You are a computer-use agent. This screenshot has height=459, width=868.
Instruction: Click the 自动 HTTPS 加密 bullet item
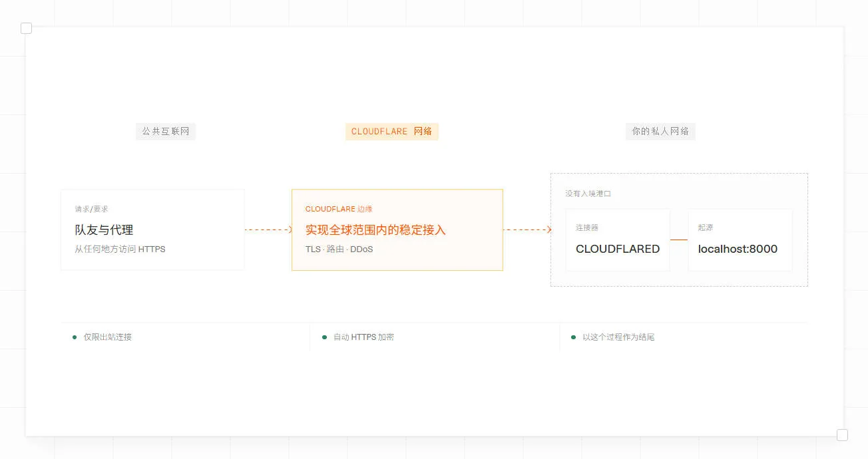(358, 337)
